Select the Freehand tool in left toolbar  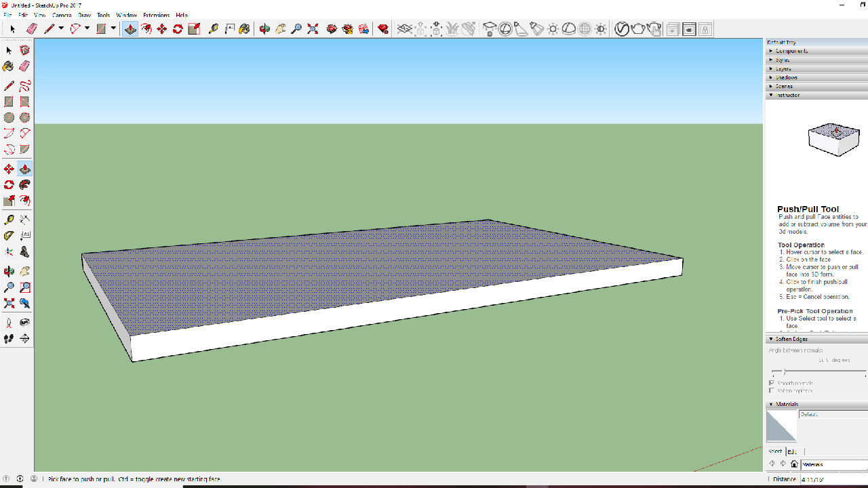coord(24,86)
